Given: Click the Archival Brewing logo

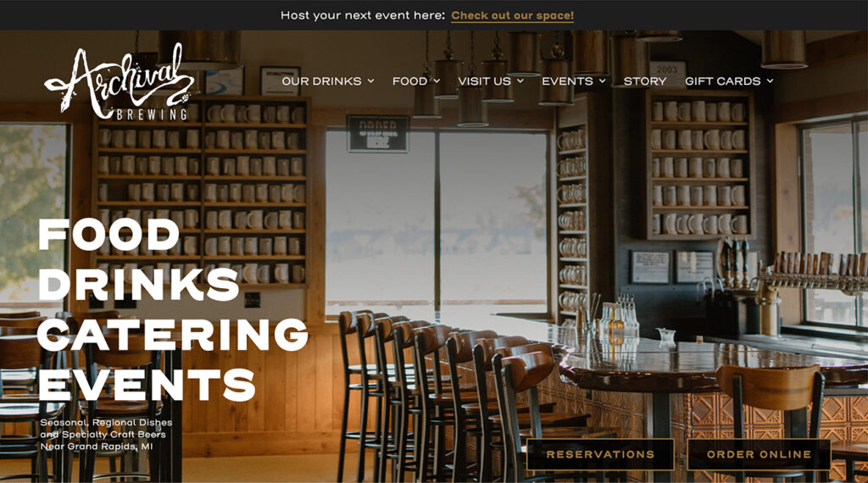Looking at the screenshot, I should [119, 82].
